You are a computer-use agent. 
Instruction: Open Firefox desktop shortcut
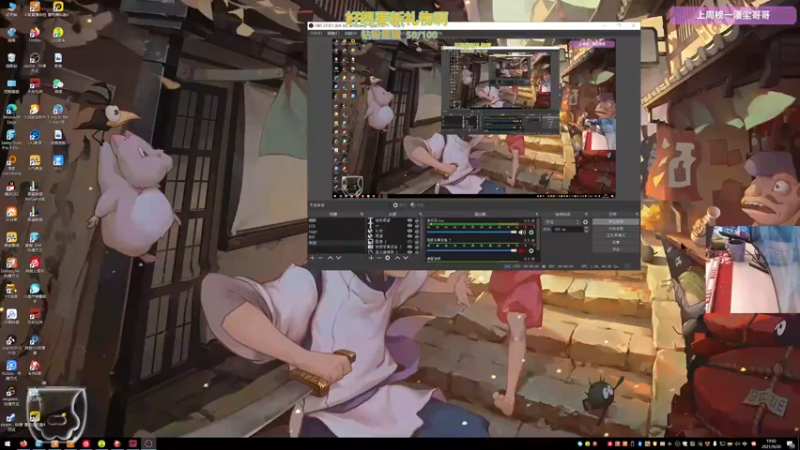pos(34,34)
